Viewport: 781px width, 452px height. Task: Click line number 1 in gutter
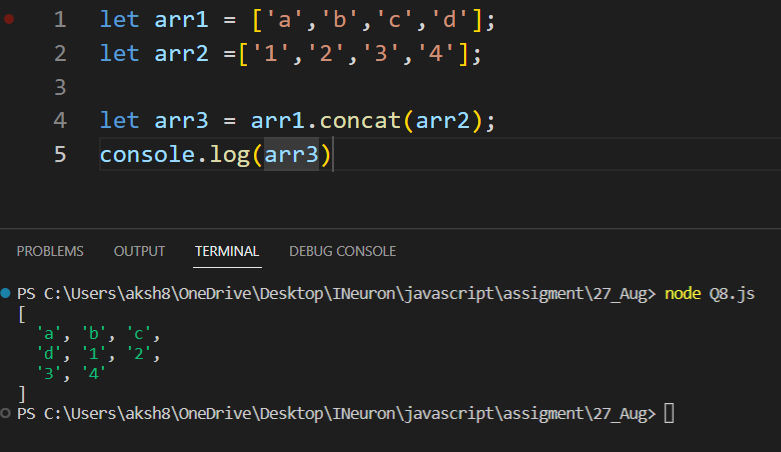[x=60, y=20]
